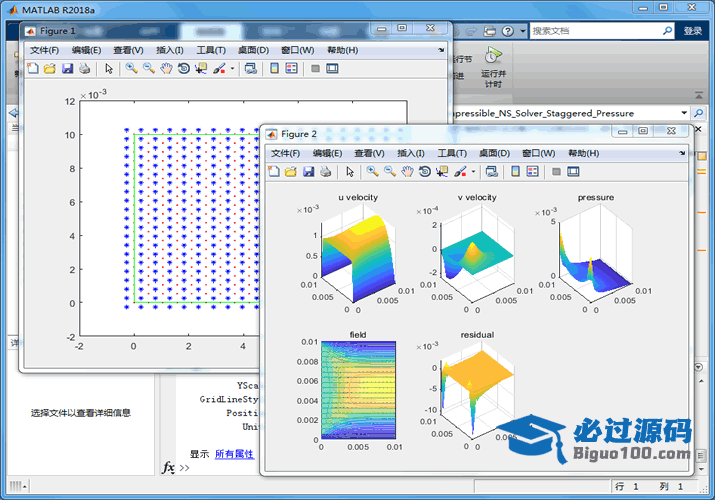Image resolution: width=715 pixels, height=500 pixels.
Task: Expand current folder path dropdown arrow
Action: point(684,113)
